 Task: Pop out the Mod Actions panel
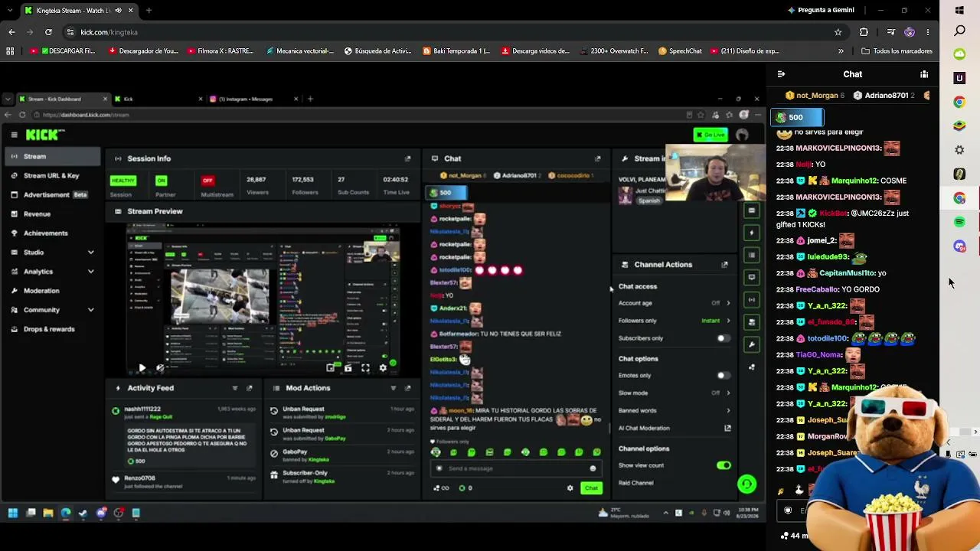click(x=408, y=388)
